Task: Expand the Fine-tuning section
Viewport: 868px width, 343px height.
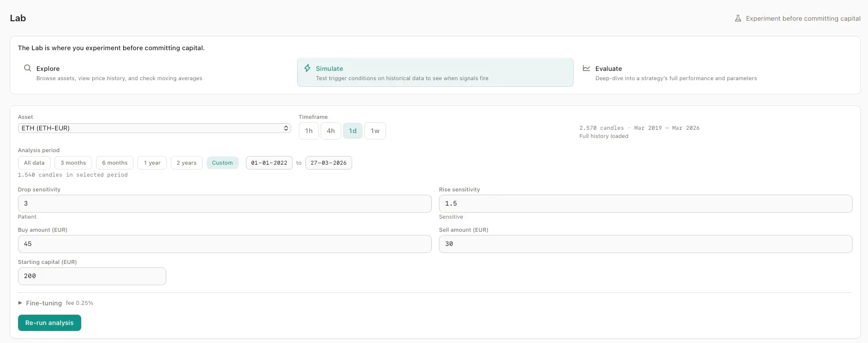Action: (x=44, y=303)
